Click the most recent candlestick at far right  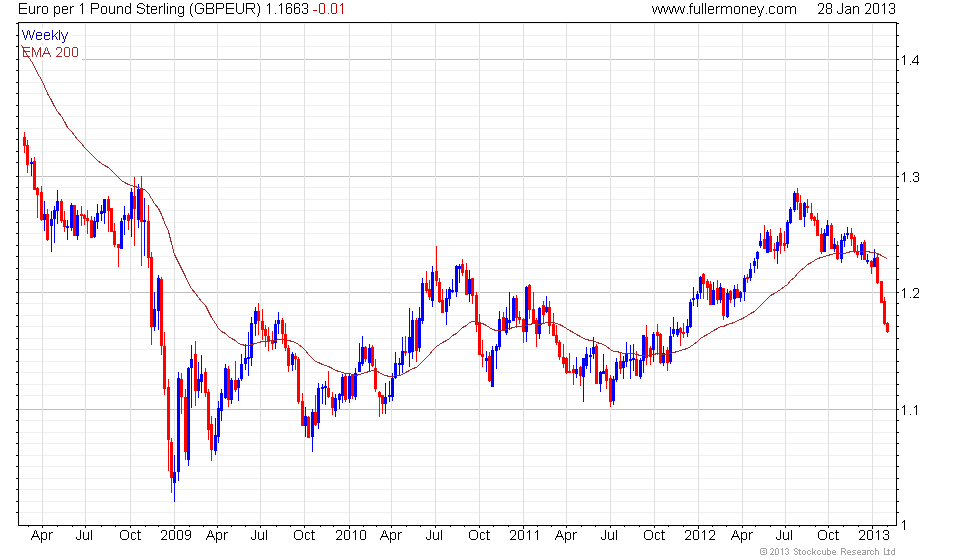coord(887,326)
